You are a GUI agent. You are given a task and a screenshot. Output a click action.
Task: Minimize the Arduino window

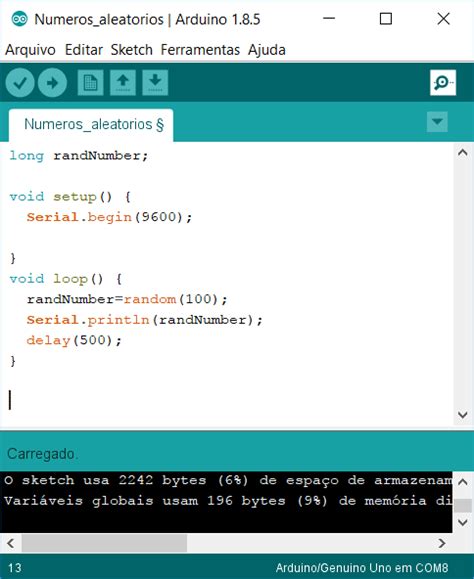[x=329, y=18]
